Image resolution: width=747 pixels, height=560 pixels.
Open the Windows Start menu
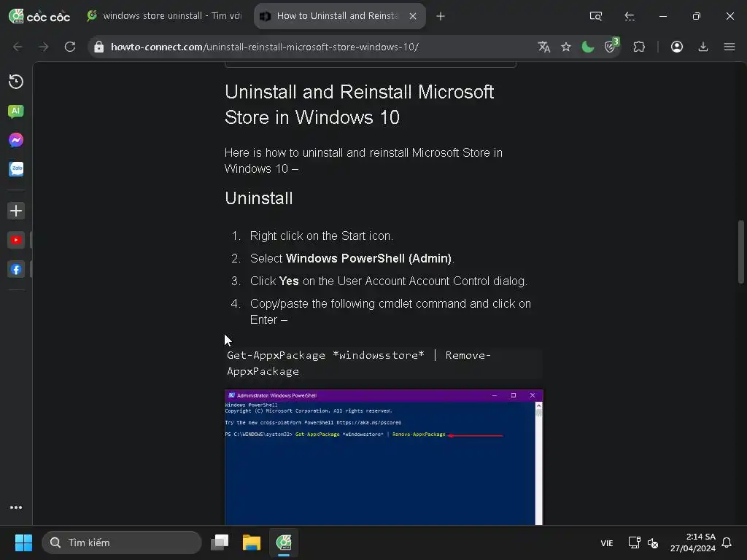coord(23,542)
